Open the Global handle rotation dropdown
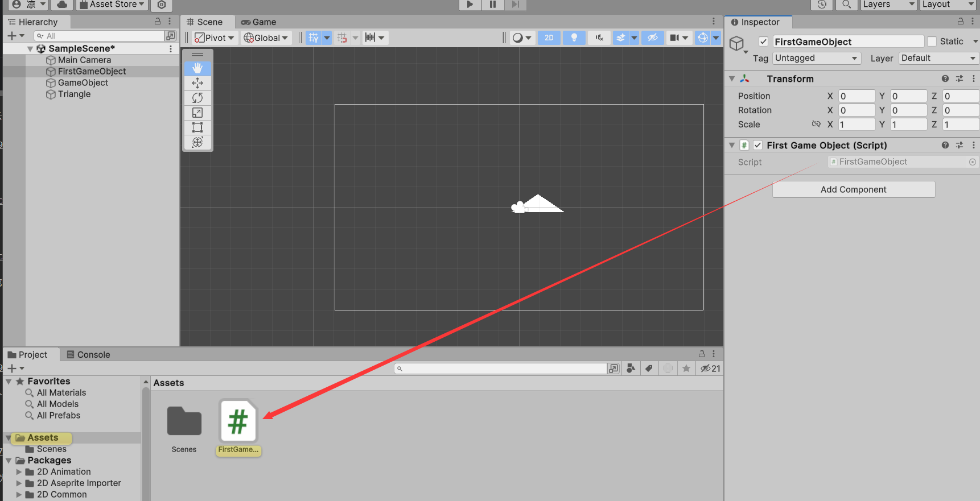 [266, 38]
